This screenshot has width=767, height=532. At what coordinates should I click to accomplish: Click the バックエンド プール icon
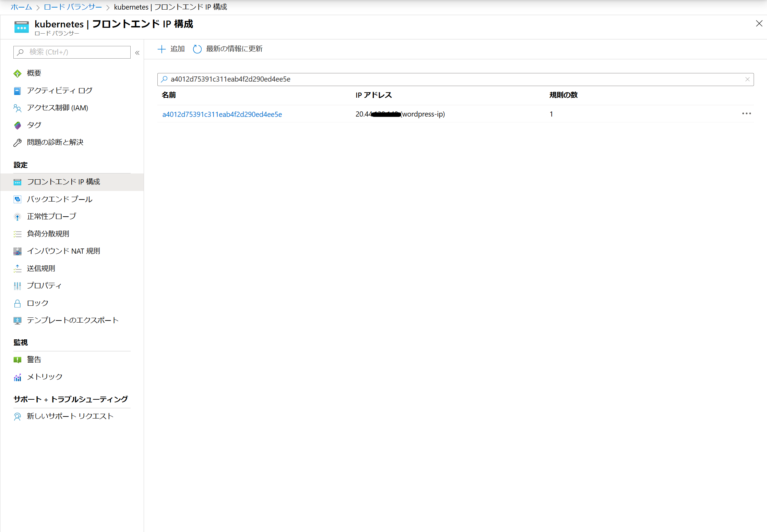[17, 199]
